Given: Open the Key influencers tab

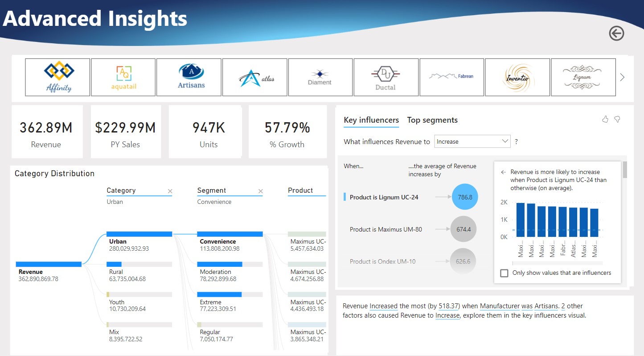Looking at the screenshot, I should tap(371, 120).
